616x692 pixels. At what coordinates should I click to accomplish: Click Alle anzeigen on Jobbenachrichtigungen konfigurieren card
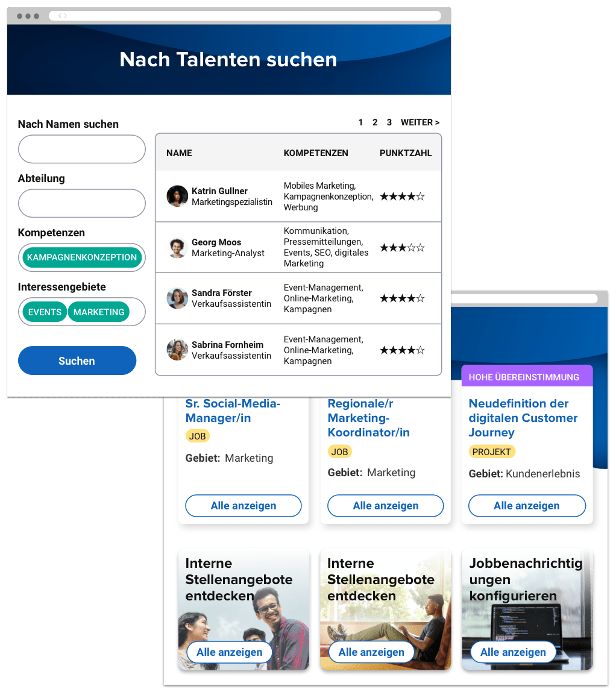513,652
